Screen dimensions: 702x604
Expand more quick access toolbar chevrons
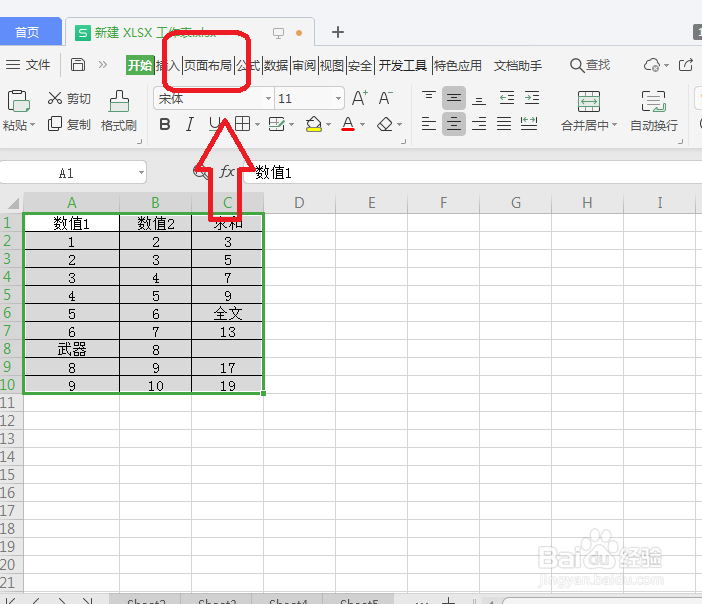[x=103, y=65]
